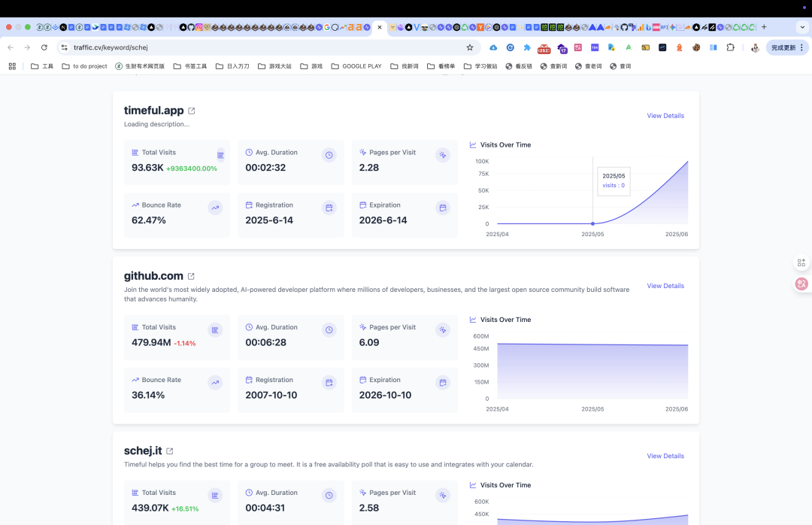Open the timeful.app title link
Image resolution: width=812 pixels, height=525 pixels.
[x=154, y=111]
